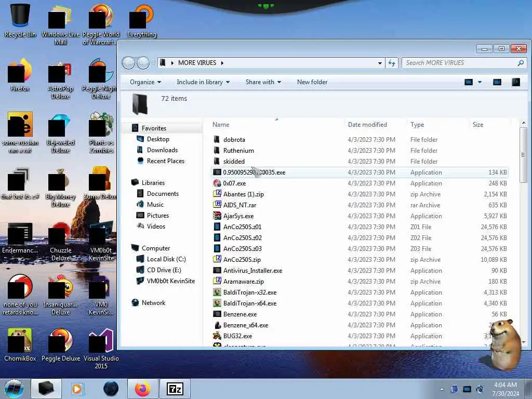The width and height of the screenshot is (532, 399).
Task: Open Visual Studio 2015 desktop shortcut
Action: [101, 349]
